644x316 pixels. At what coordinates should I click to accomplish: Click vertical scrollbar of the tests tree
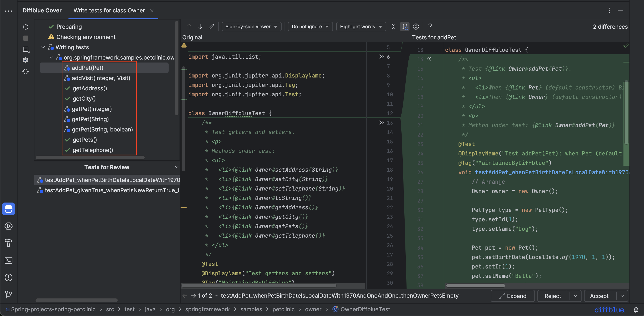point(177,68)
